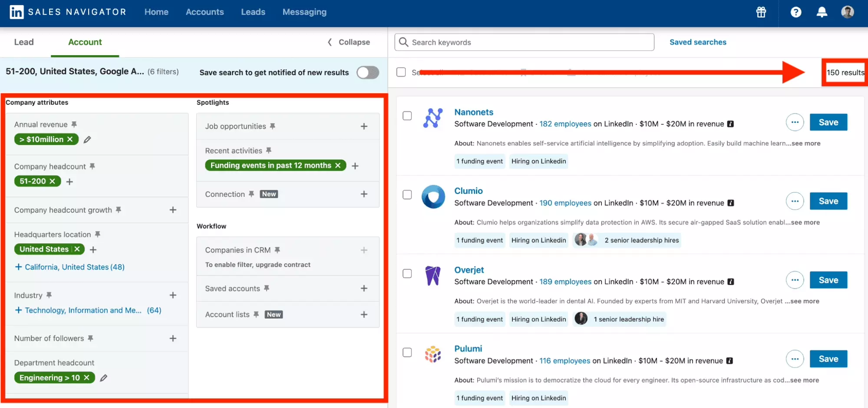Remove the >$10million revenue filter
Image resolution: width=868 pixels, height=408 pixels.
point(69,139)
